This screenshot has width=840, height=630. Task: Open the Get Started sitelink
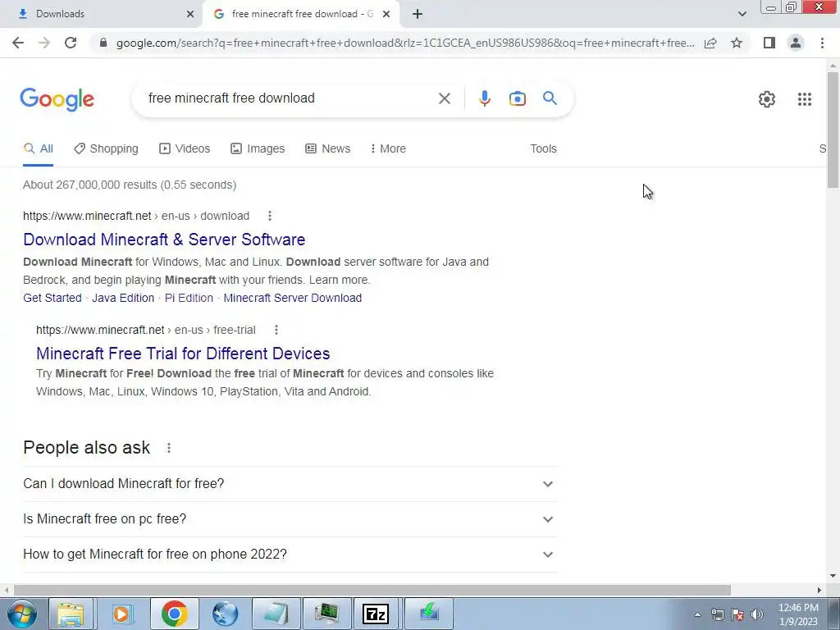pyautogui.click(x=52, y=298)
